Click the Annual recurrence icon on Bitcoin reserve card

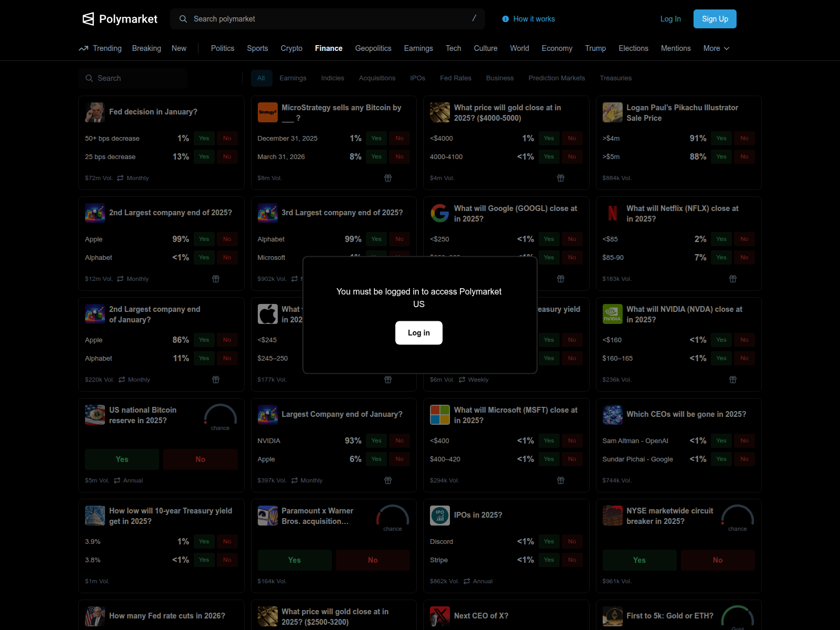pos(117,480)
